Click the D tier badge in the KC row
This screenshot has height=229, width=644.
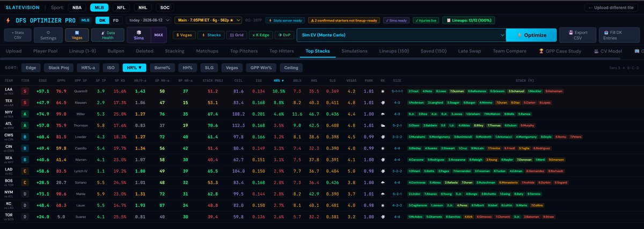click(x=25, y=204)
